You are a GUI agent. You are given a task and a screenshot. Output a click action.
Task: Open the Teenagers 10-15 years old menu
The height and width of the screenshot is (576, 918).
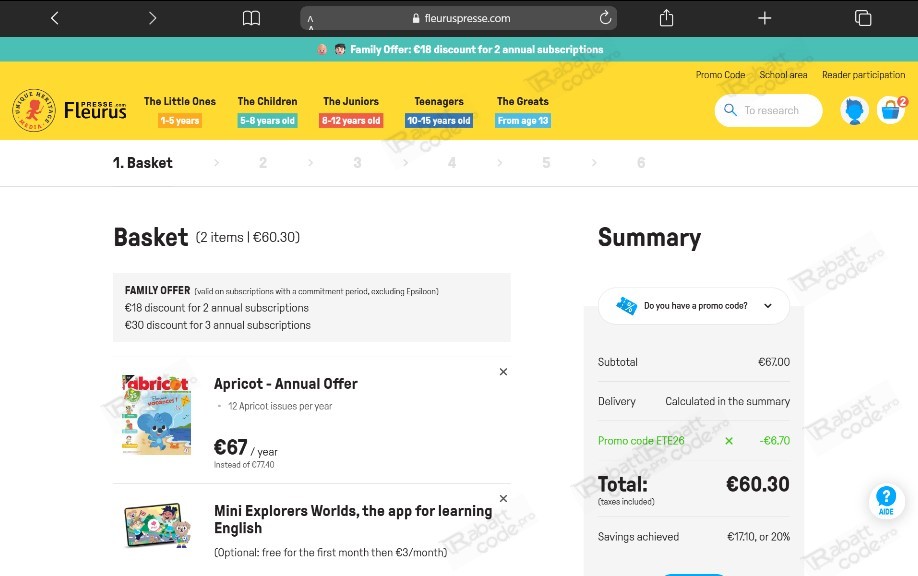439,111
